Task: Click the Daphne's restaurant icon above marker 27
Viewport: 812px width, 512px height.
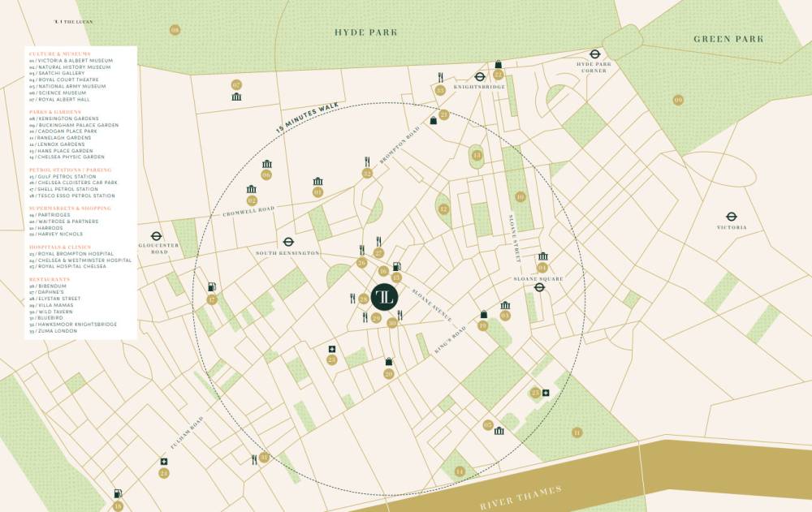Action: pyautogui.click(x=378, y=241)
